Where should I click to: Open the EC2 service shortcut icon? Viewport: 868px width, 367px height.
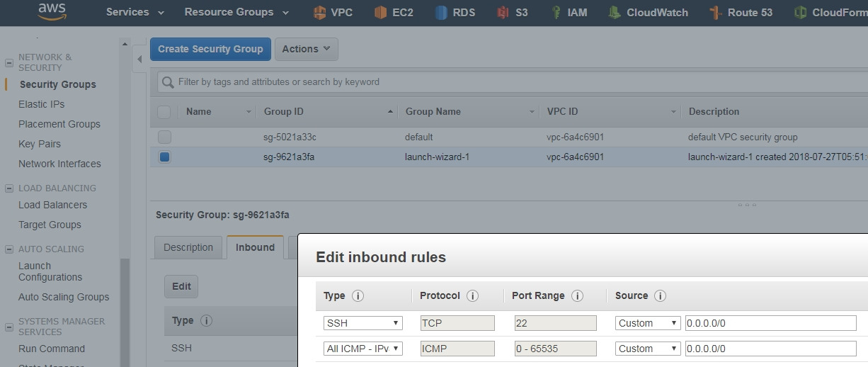pyautogui.click(x=381, y=13)
